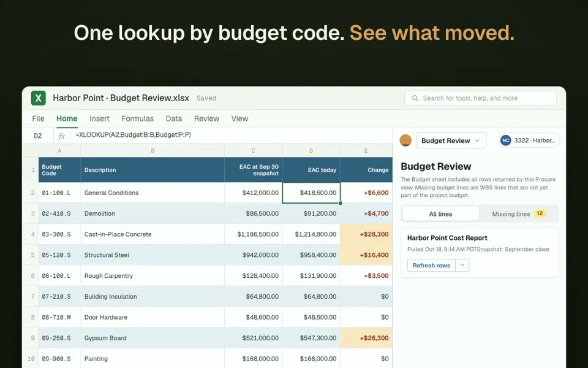This screenshot has width=588, height=368.
Task: Click the 12 missing lines badge
Action: [540, 213]
